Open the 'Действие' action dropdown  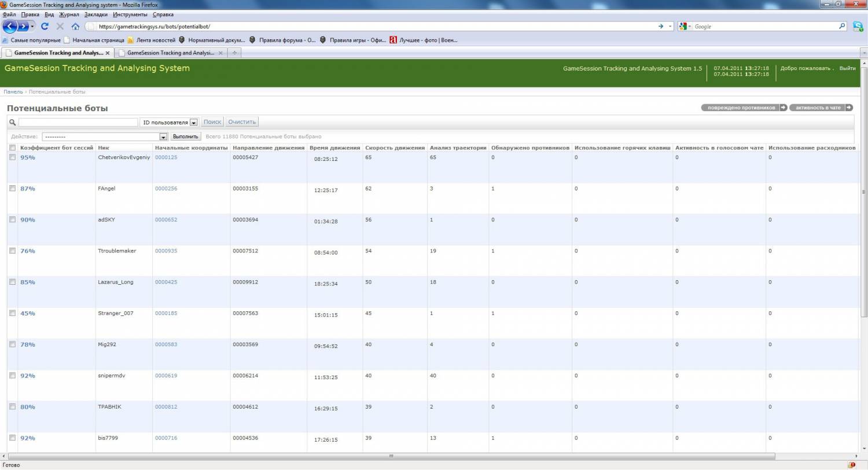pyautogui.click(x=105, y=137)
